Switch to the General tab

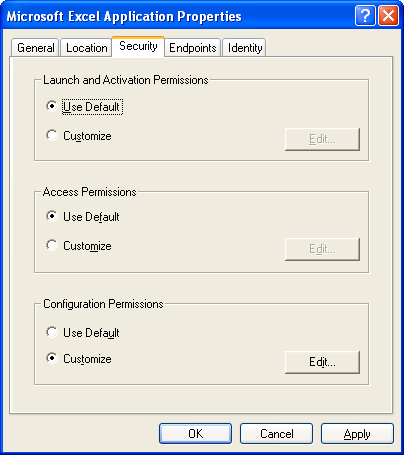coord(35,48)
